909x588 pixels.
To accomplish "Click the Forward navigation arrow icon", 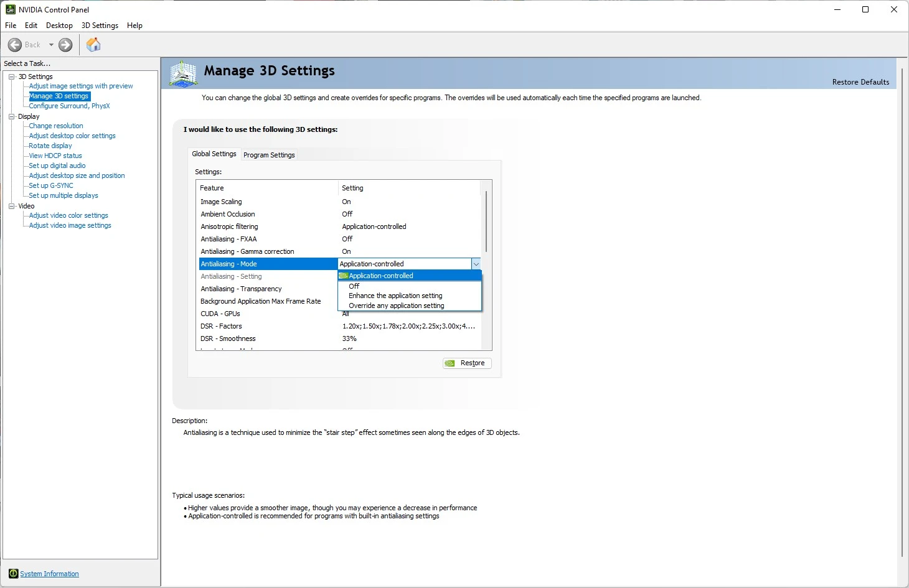I will coord(65,44).
